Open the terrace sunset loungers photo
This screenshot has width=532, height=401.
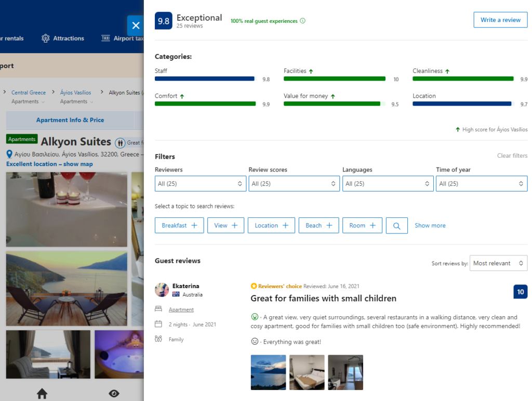tap(66, 288)
